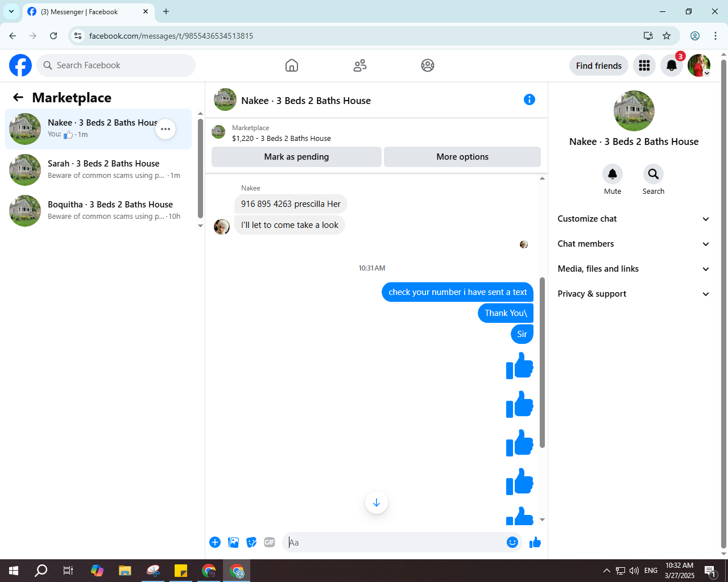
Task: Click the install app icon in address bar
Action: [x=648, y=36]
